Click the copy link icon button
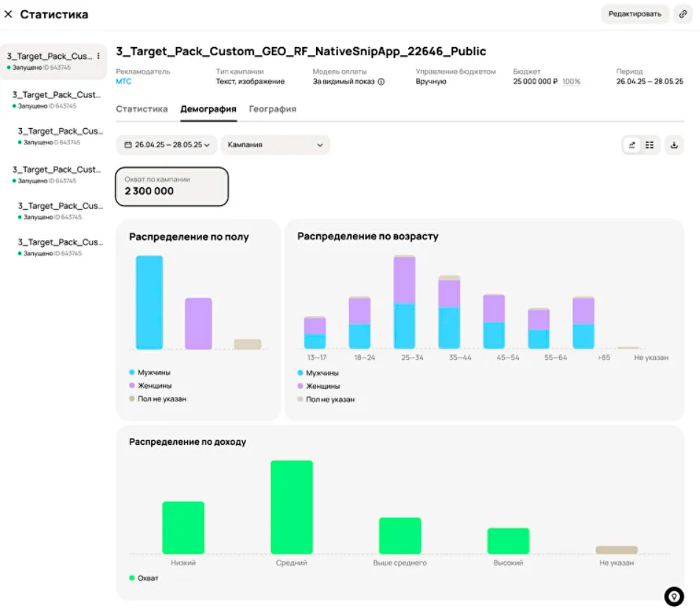Screen dimensions: 700x609 tap(682, 14)
